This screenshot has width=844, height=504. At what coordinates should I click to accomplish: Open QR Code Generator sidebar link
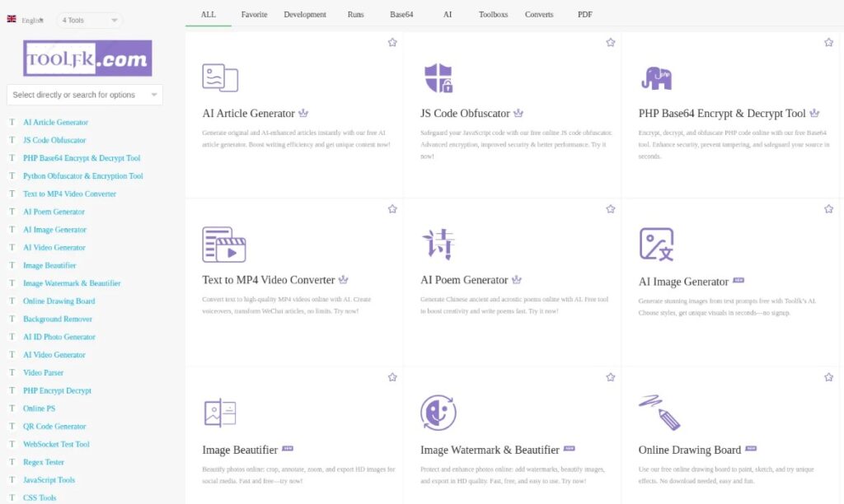tap(54, 427)
